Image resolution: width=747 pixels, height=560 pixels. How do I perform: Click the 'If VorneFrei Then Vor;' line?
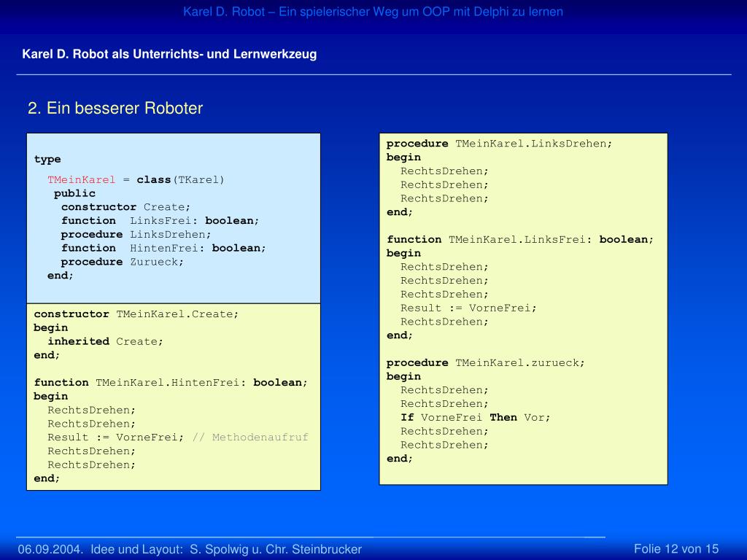476,418
